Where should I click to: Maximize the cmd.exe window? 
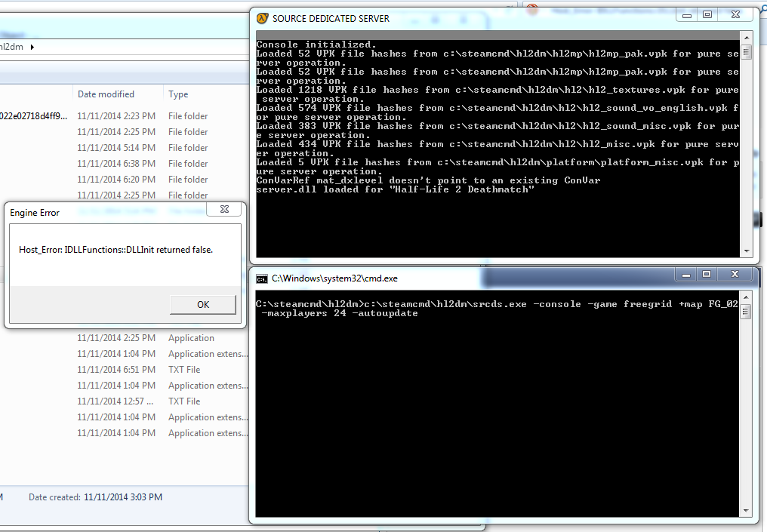[707, 275]
